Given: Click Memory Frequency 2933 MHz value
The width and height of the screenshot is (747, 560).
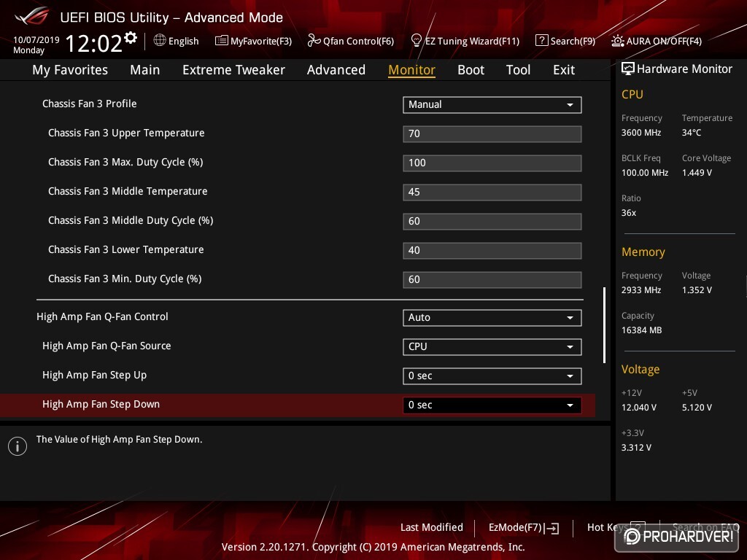Looking at the screenshot, I should pyautogui.click(x=641, y=290).
